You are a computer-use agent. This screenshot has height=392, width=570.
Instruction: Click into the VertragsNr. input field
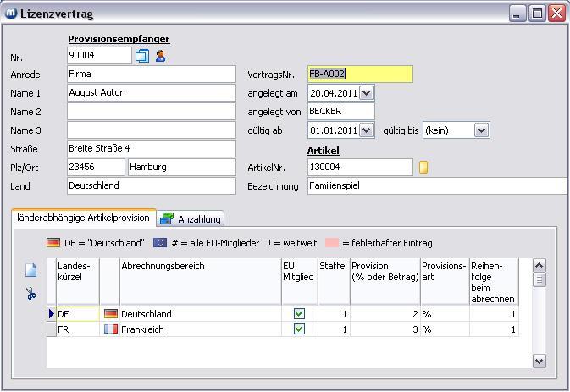click(360, 75)
